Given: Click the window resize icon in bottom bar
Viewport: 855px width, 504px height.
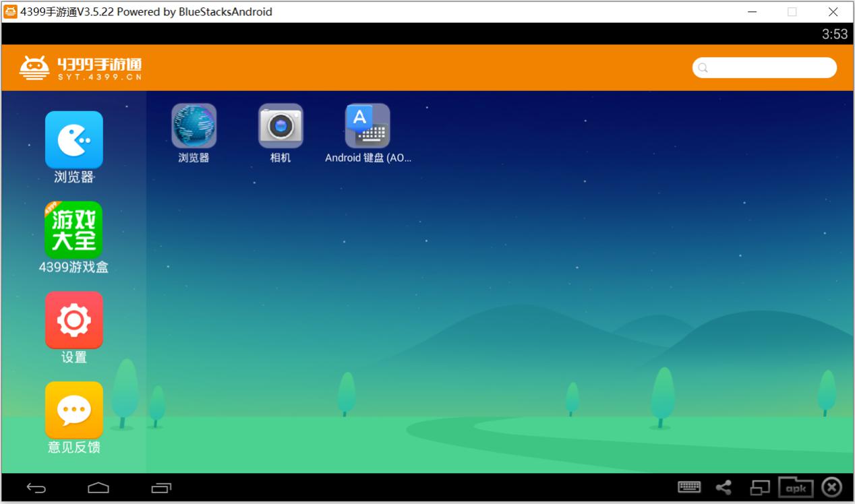Looking at the screenshot, I should (x=760, y=487).
